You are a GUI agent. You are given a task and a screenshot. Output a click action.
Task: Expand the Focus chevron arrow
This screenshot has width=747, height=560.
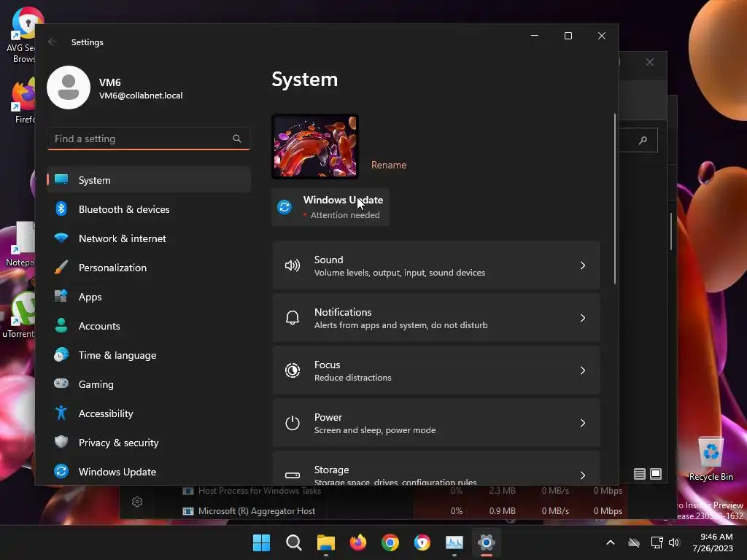(x=583, y=370)
